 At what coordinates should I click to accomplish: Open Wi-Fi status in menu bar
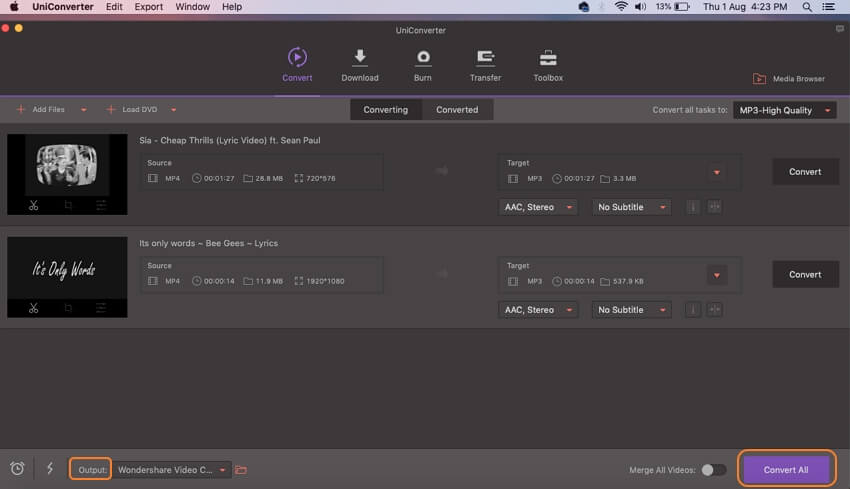coord(621,7)
